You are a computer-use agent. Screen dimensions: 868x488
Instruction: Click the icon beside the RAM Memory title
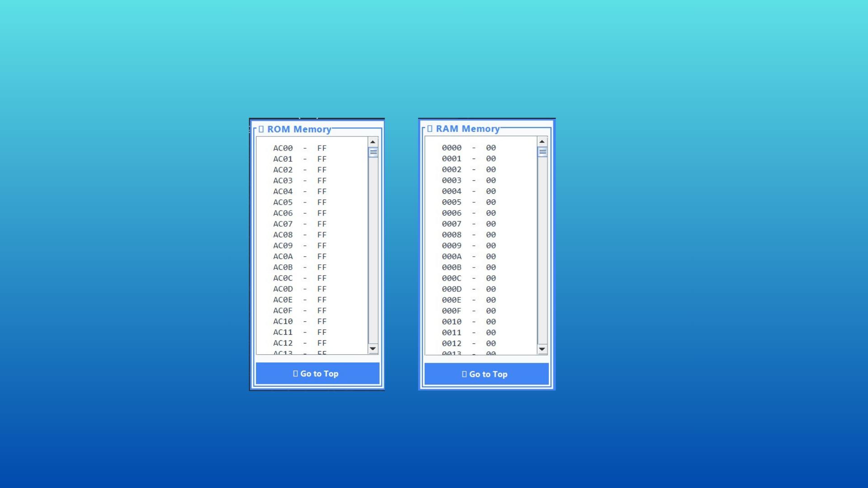(430, 128)
